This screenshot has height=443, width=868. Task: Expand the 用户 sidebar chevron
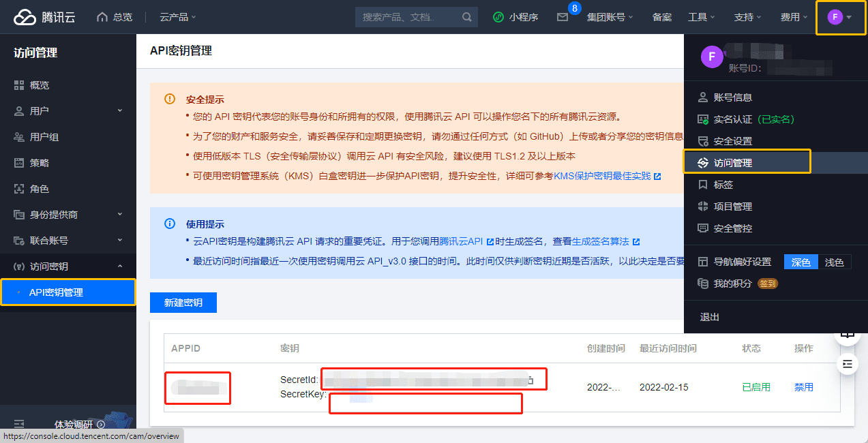point(120,110)
